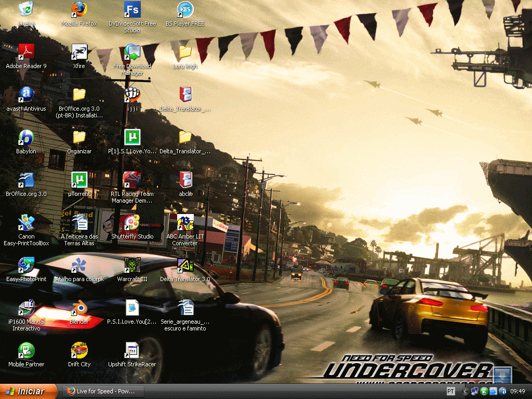Open P.S.I.Love.You[2... file

pyautogui.click(x=132, y=308)
